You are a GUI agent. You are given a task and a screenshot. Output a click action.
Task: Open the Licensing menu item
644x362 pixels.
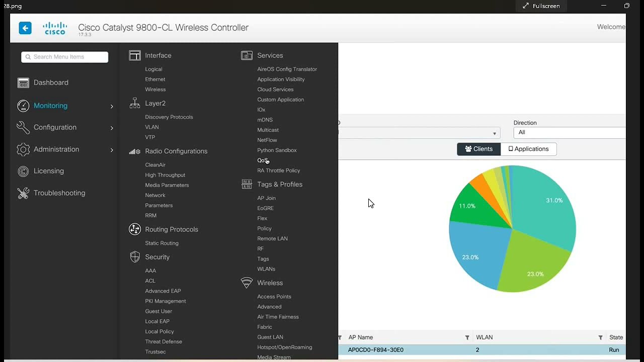pos(49,171)
